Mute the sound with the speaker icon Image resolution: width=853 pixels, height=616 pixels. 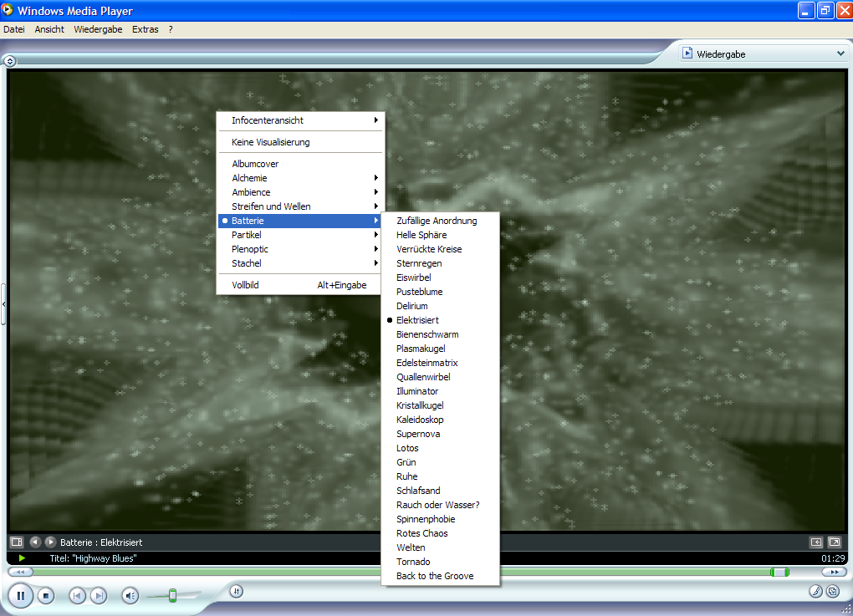click(130, 596)
